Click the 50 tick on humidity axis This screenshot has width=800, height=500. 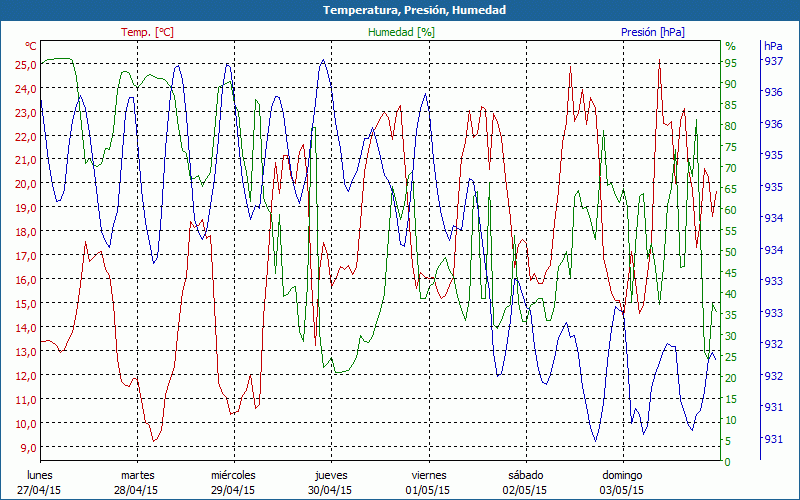[731, 252]
